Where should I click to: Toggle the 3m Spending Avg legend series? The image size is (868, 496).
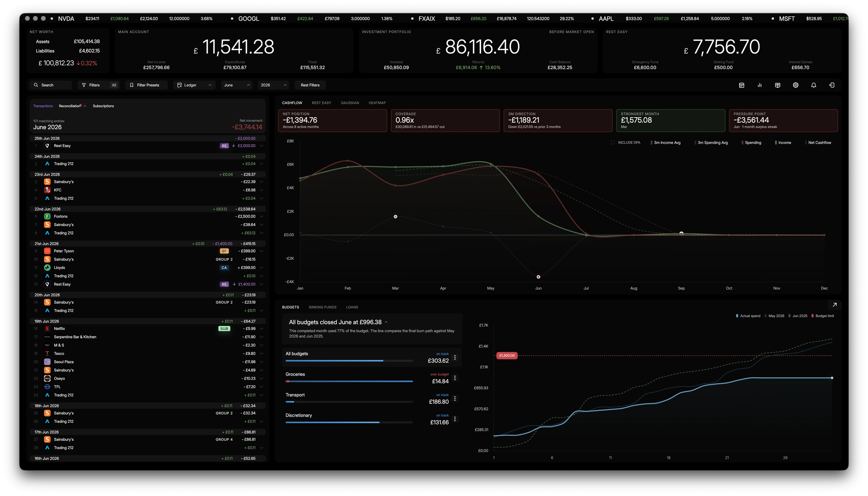pyautogui.click(x=711, y=143)
